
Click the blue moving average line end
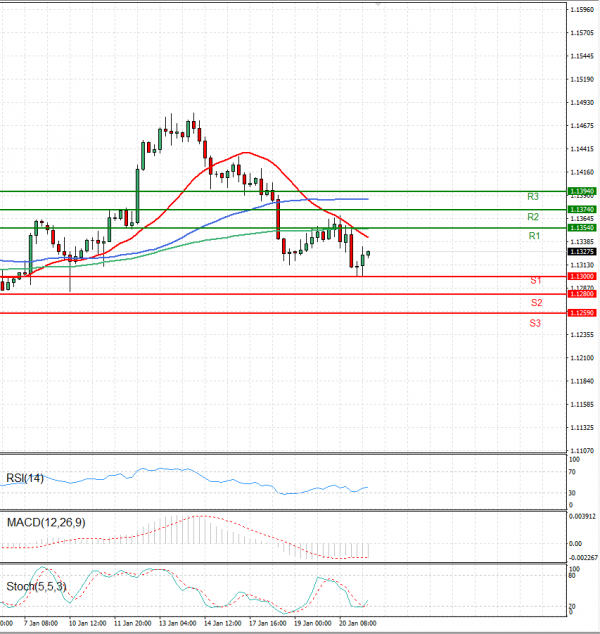367,199
